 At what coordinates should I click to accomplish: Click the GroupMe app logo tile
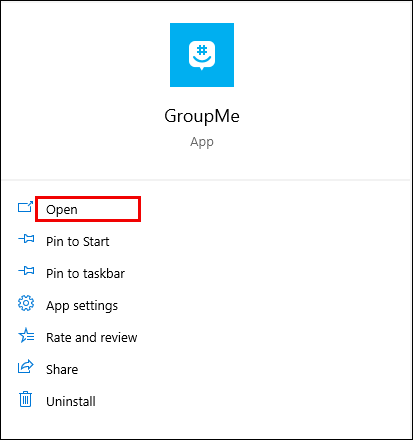(202, 55)
